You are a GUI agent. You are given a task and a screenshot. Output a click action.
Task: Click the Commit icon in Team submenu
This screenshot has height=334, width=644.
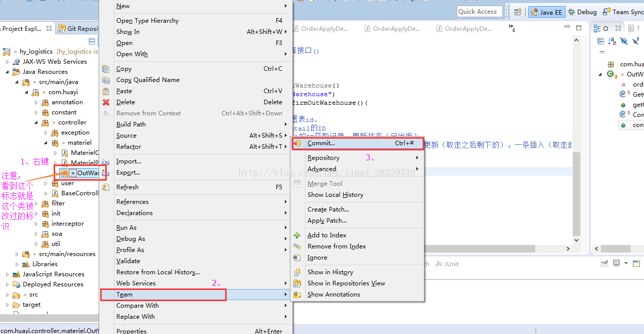297,143
